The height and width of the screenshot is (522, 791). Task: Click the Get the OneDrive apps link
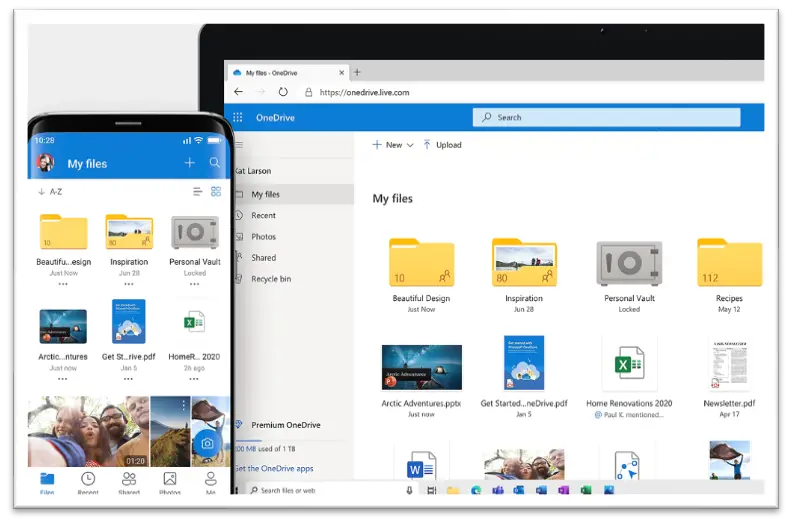tap(274, 469)
